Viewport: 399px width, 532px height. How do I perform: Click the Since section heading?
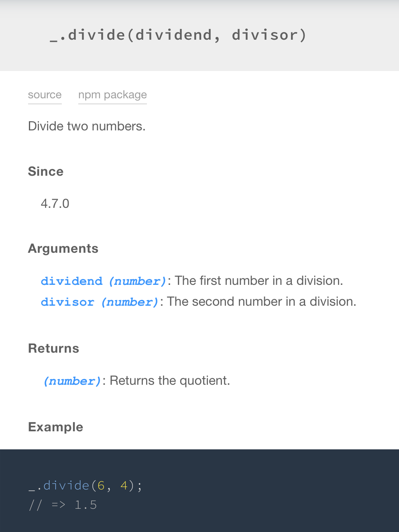pyautogui.click(x=45, y=171)
